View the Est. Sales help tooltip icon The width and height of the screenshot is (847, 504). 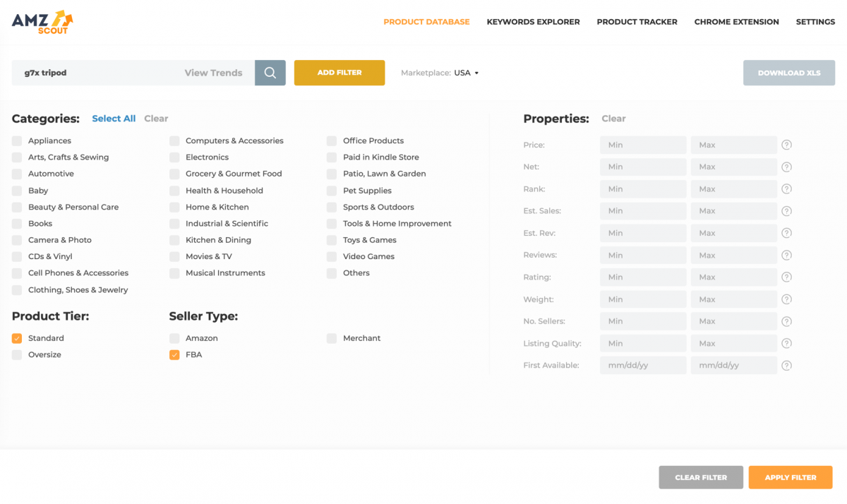point(786,210)
